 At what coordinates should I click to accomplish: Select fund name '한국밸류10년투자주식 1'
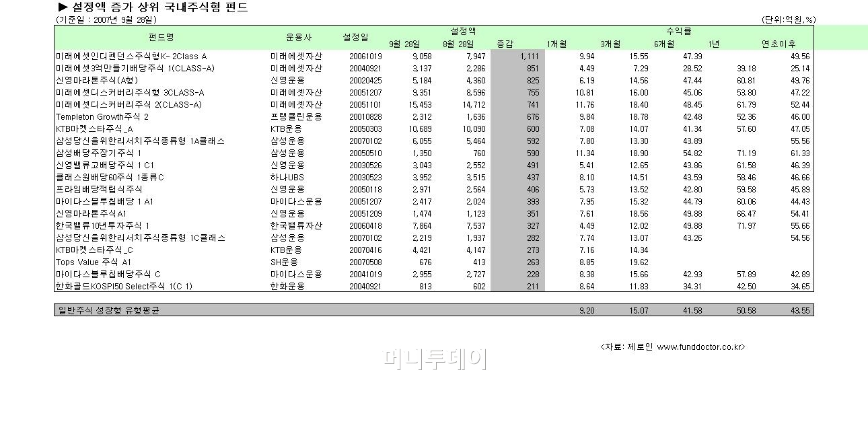coord(102,226)
